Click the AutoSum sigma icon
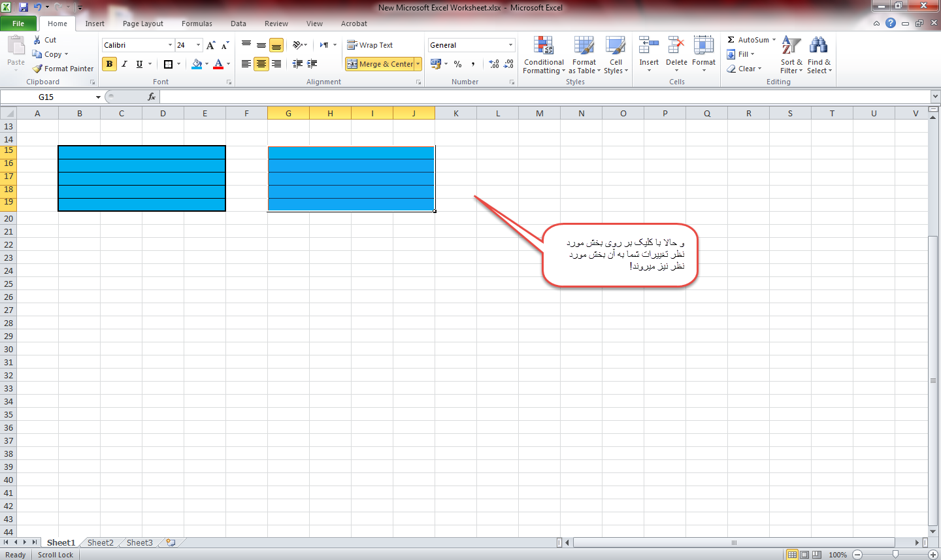The image size is (941, 560). tap(731, 40)
